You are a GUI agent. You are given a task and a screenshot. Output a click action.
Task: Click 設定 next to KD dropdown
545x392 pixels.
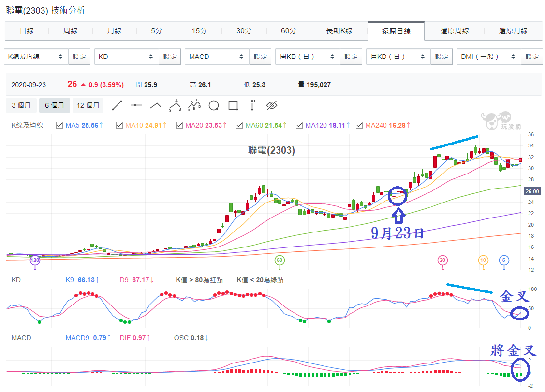(x=170, y=57)
